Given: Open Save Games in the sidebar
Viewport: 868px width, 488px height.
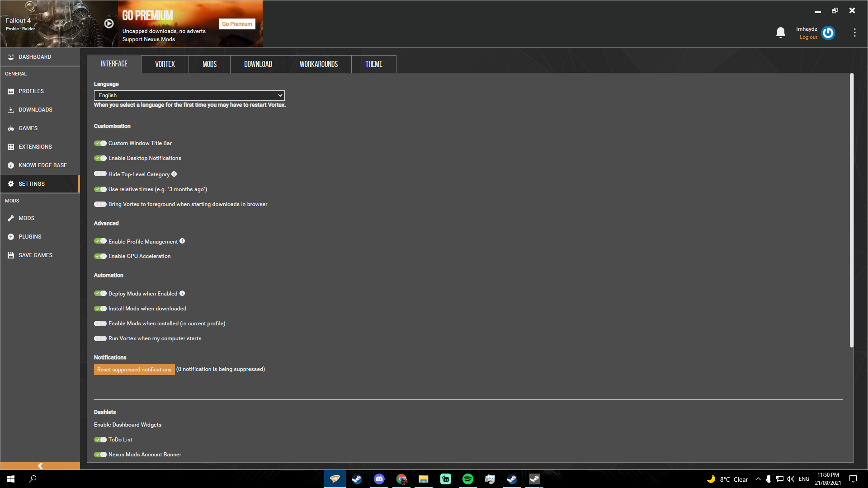Looking at the screenshot, I should pos(35,255).
